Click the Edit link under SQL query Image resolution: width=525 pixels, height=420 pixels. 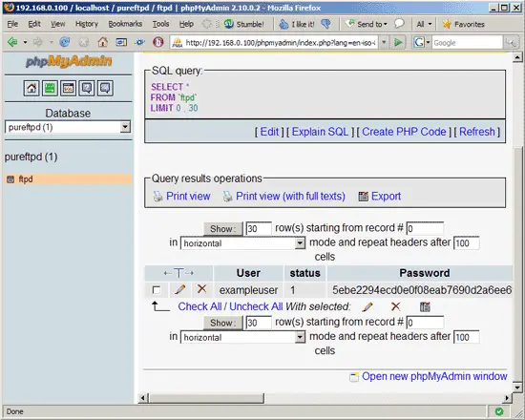(x=269, y=132)
